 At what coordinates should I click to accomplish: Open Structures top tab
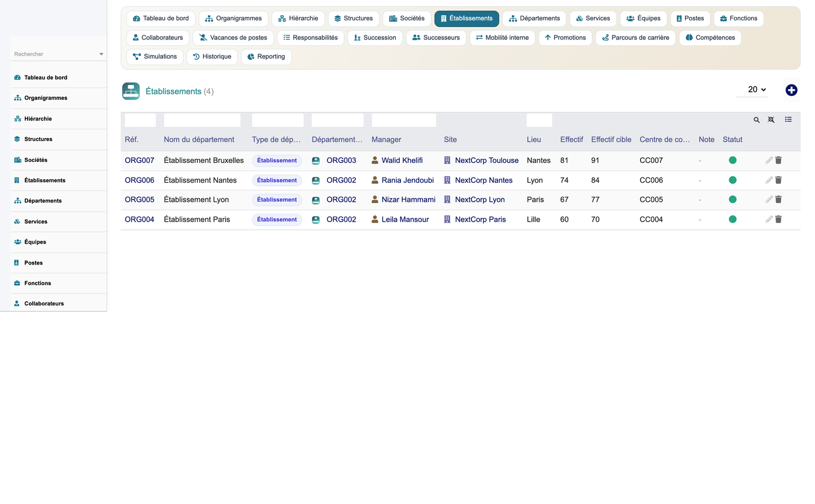354,19
